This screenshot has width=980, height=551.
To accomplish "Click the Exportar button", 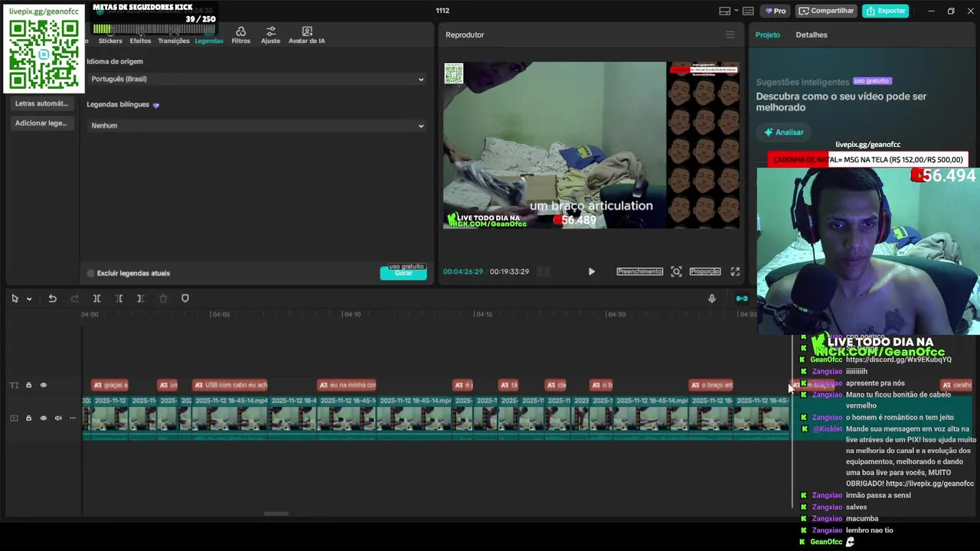I will (x=886, y=11).
